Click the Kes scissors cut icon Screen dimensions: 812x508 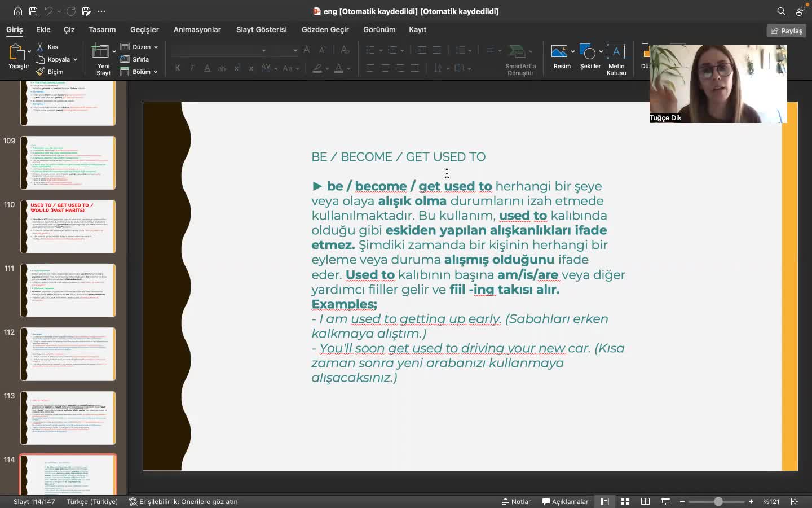coord(40,47)
